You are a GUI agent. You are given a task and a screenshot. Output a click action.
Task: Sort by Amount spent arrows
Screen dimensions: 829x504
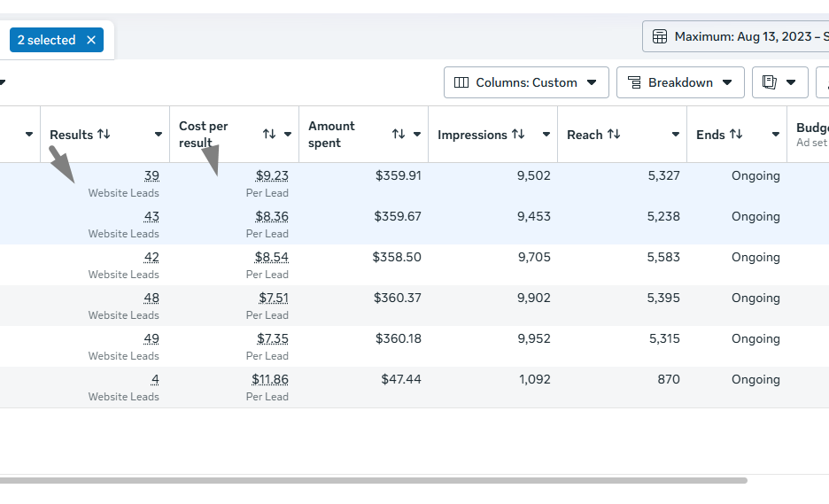399,135
